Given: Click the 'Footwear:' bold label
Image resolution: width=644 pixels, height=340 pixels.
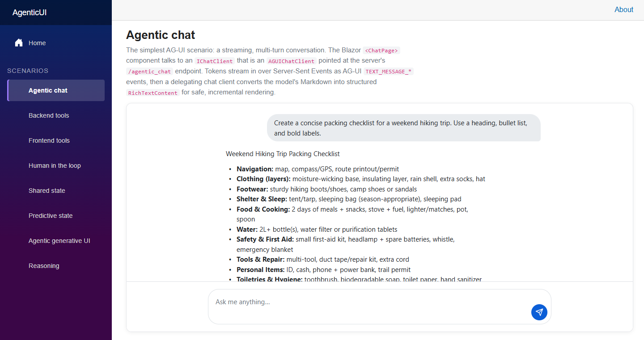Looking at the screenshot, I should tap(252, 189).
